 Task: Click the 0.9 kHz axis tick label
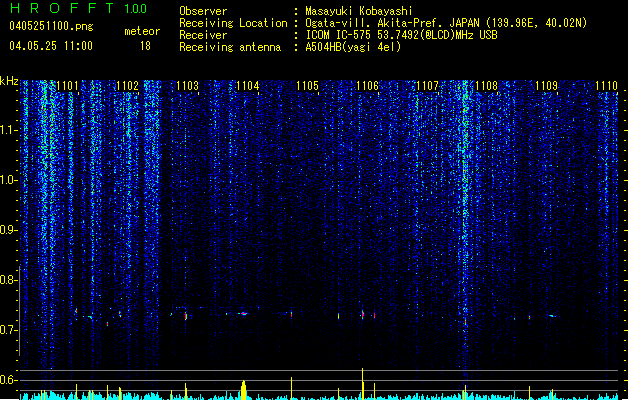click(8, 230)
